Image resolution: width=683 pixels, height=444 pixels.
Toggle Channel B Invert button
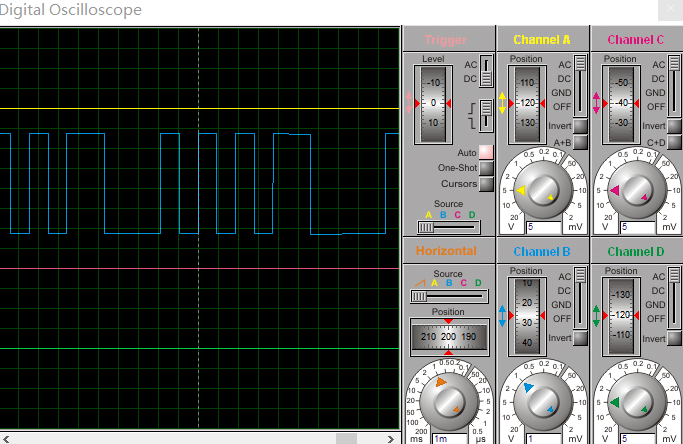tap(580, 338)
